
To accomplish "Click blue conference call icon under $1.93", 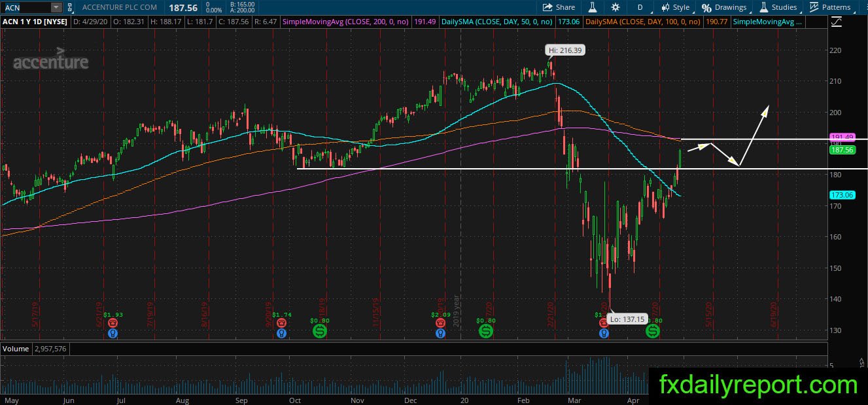I will click(x=113, y=333).
